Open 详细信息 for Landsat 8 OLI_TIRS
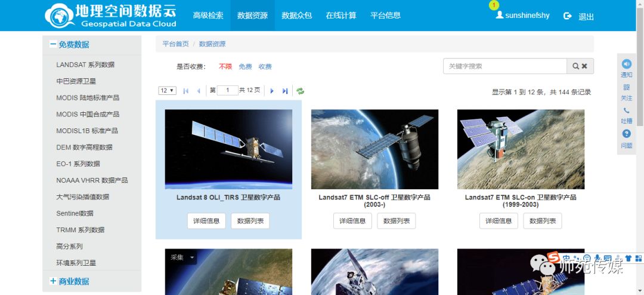This screenshot has height=295, width=644. point(206,221)
